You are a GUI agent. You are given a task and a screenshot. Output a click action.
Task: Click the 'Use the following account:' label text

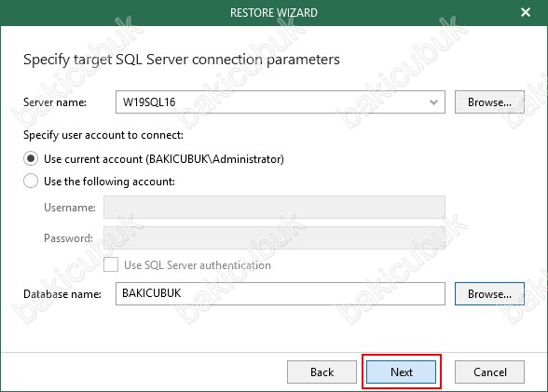pyautogui.click(x=109, y=182)
